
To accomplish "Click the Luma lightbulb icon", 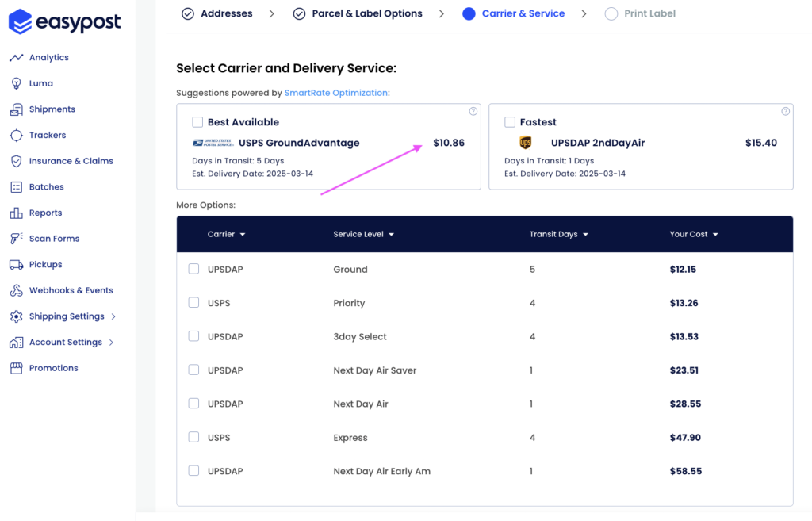I will coord(16,83).
